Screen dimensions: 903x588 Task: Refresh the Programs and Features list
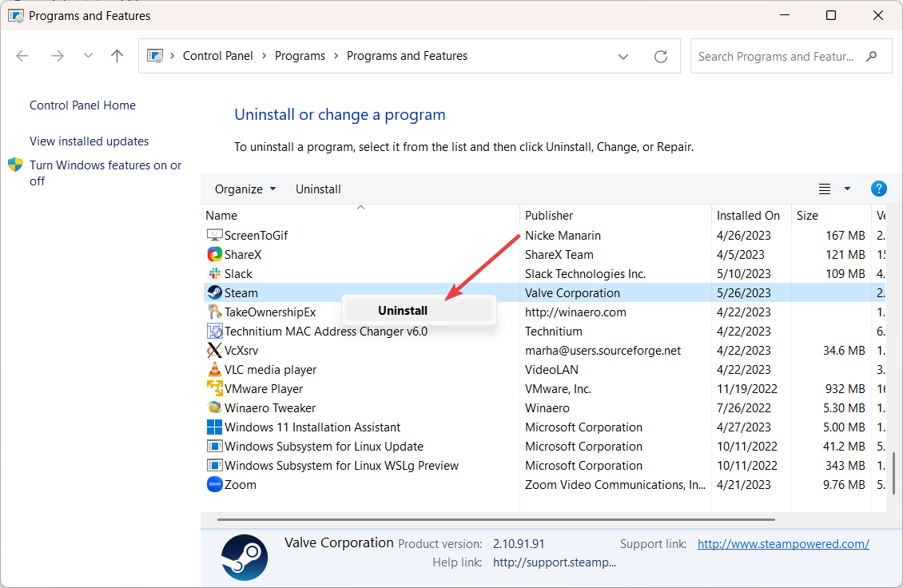tap(661, 57)
